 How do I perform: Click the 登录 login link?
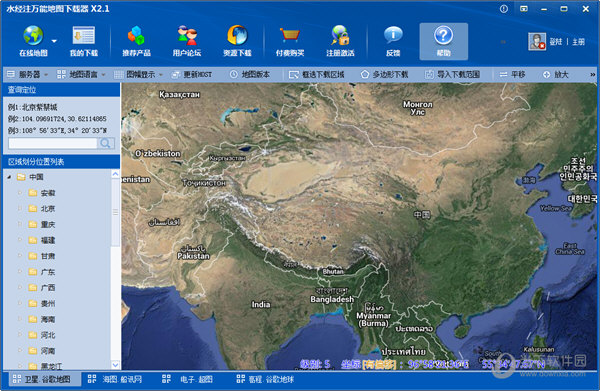555,42
